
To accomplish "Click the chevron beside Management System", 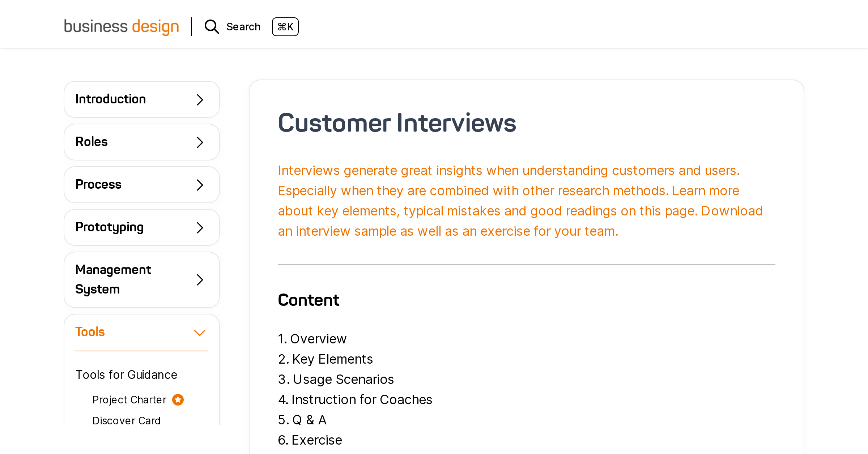I will [200, 280].
